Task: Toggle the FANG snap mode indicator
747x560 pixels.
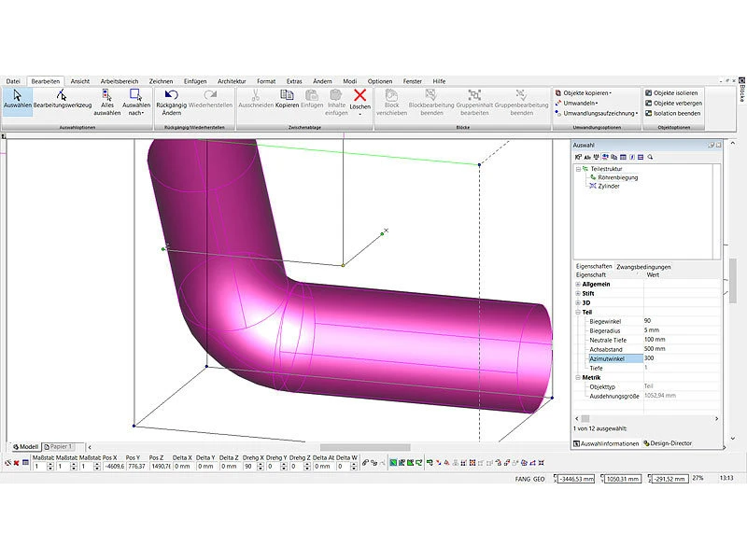Action: tap(523, 478)
